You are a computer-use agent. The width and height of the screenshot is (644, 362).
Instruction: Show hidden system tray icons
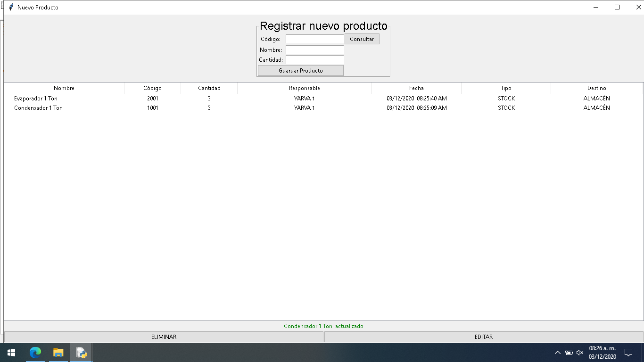[x=558, y=353]
